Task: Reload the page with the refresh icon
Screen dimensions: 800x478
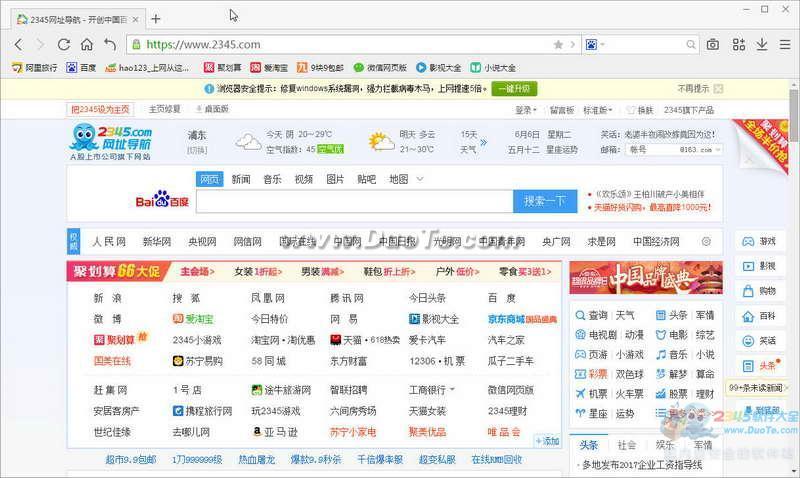Action: [63, 45]
